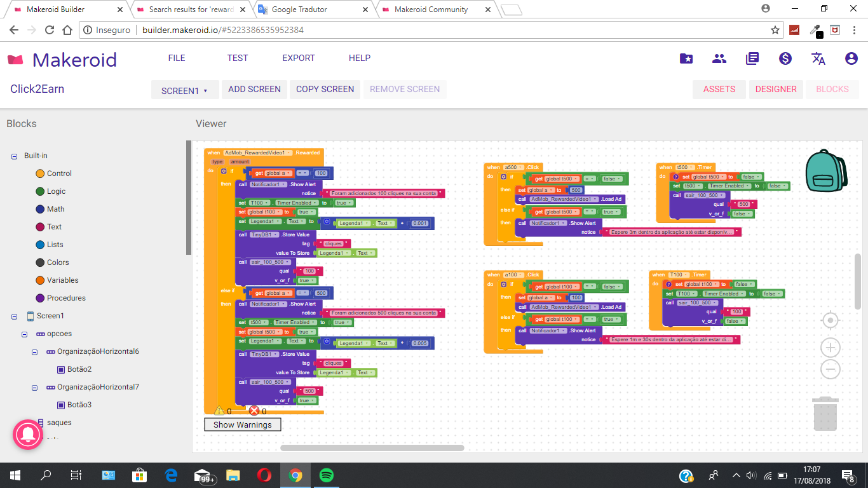Zoom in with the plus icon
This screenshot has width=868, height=488.
point(831,348)
